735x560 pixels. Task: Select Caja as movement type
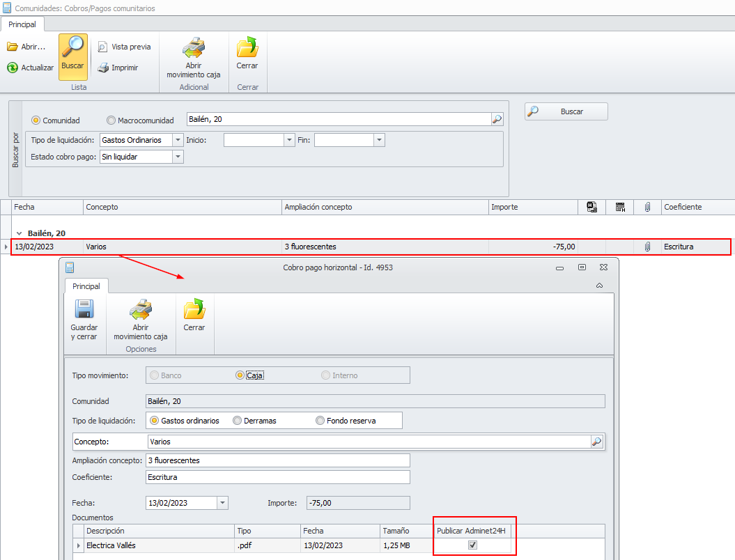(240, 375)
